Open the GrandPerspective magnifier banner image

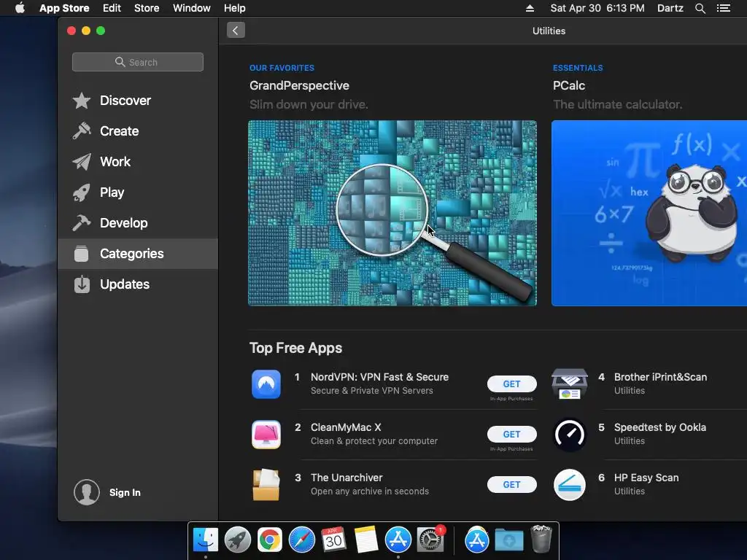click(392, 213)
